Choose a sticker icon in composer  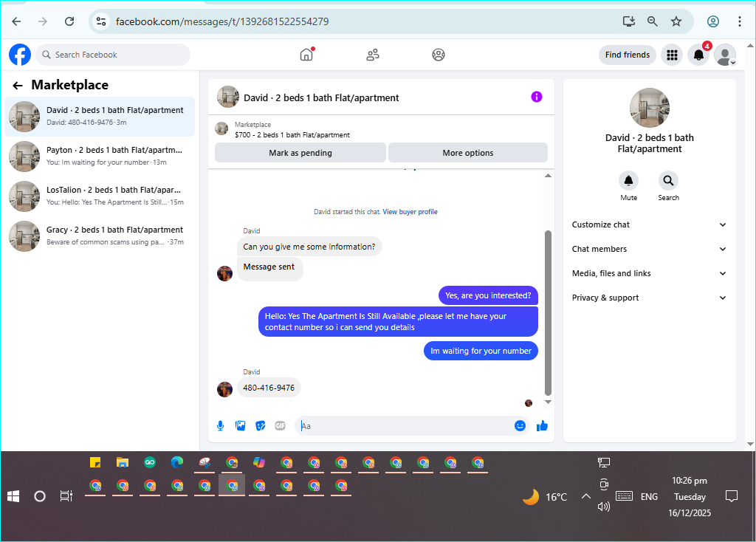tap(261, 426)
